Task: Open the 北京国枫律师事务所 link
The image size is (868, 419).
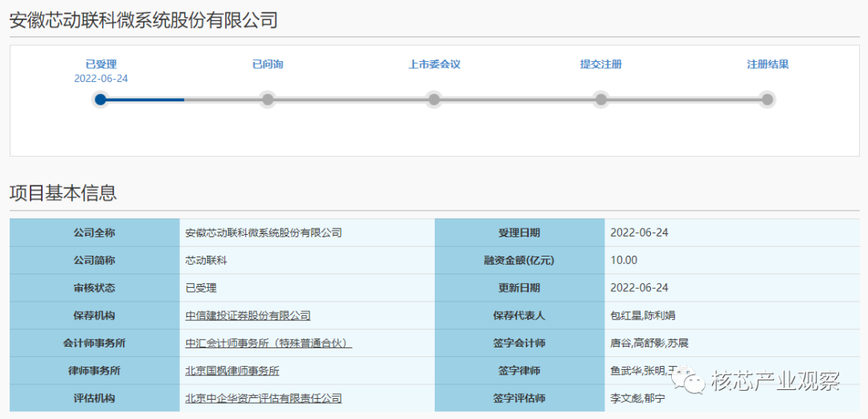Action: [x=232, y=372]
